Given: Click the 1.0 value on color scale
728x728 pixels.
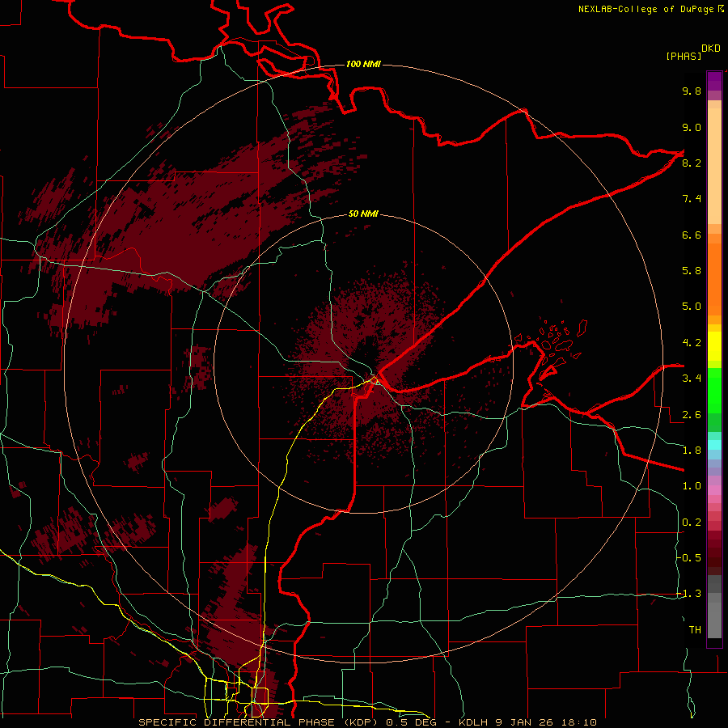Looking at the screenshot, I should [x=692, y=486].
